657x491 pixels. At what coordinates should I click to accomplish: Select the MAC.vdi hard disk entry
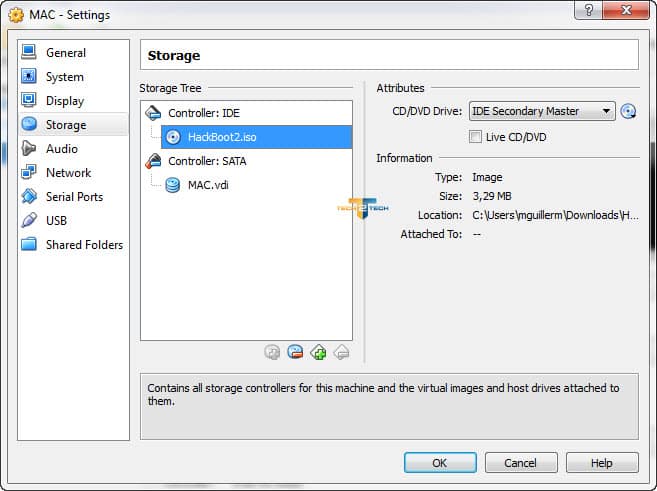208,185
